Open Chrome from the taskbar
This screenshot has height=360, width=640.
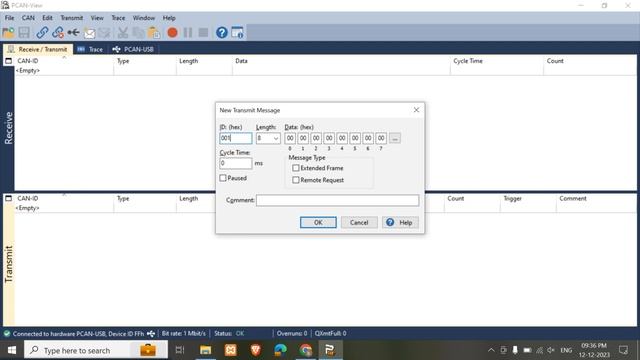[306, 350]
